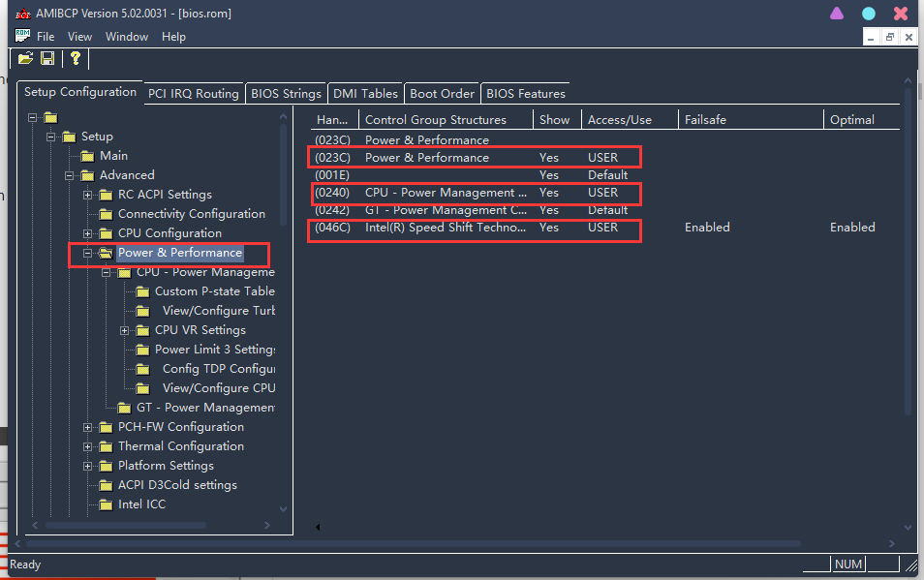Image resolution: width=924 pixels, height=580 pixels.
Task: Click the Main folder icon in tree
Action: (88, 156)
